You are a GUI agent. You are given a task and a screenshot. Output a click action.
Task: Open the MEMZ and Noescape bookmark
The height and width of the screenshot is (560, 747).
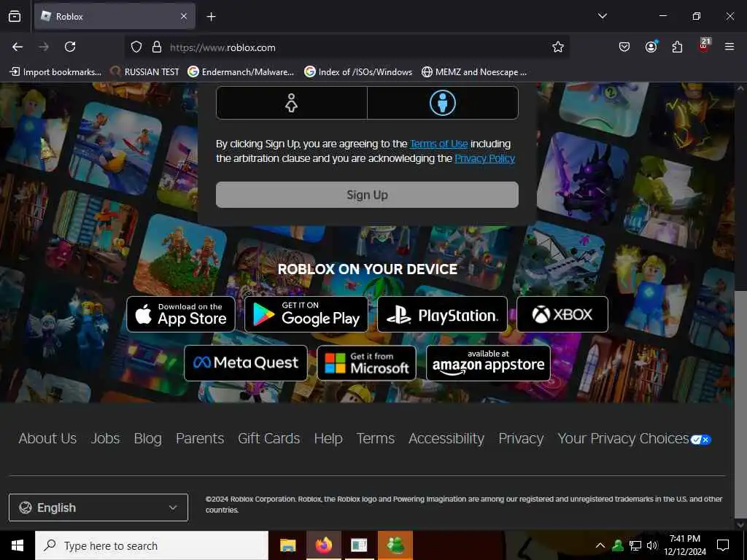pos(474,72)
